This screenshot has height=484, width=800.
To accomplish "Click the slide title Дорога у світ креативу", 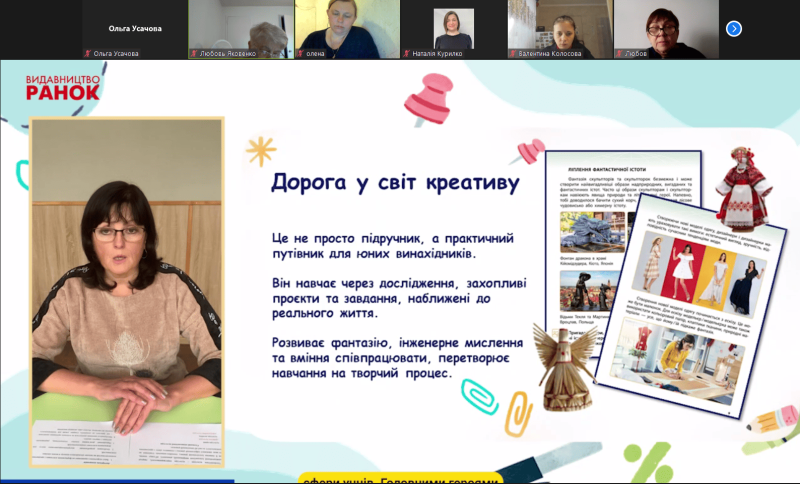I will (x=395, y=184).
